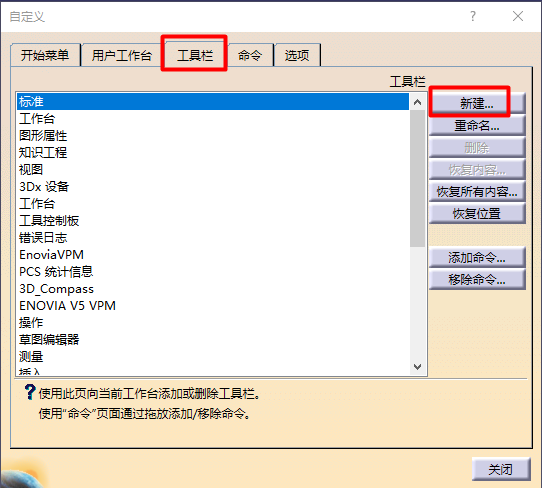Click the question mark help icon in title bar
Screen dimensions: 542x488
pyautogui.click(x=473, y=16)
